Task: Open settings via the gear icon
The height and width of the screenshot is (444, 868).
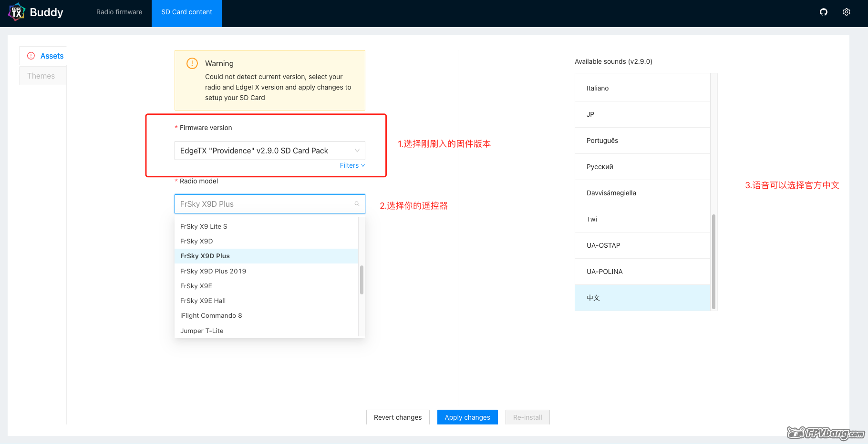Action: [847, 12]
